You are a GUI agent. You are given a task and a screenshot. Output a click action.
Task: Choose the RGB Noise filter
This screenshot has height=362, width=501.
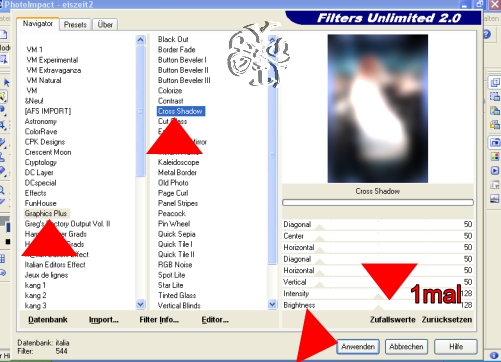[x=175, y=265]
